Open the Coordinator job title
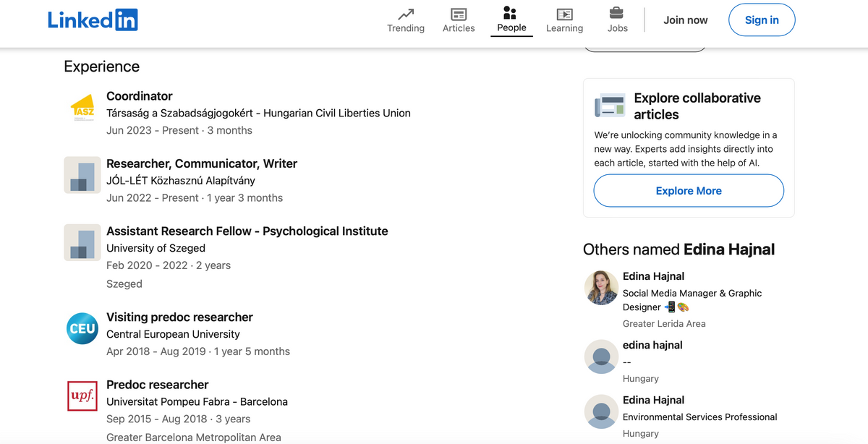Viewport: 868px width, 444px height. pyautogui.click(x=140, y=96)
